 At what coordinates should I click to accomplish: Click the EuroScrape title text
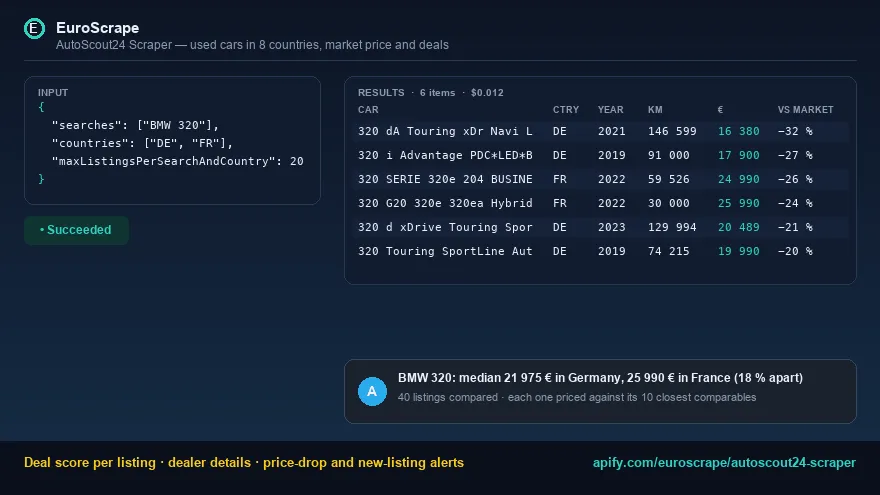[98, 28]
